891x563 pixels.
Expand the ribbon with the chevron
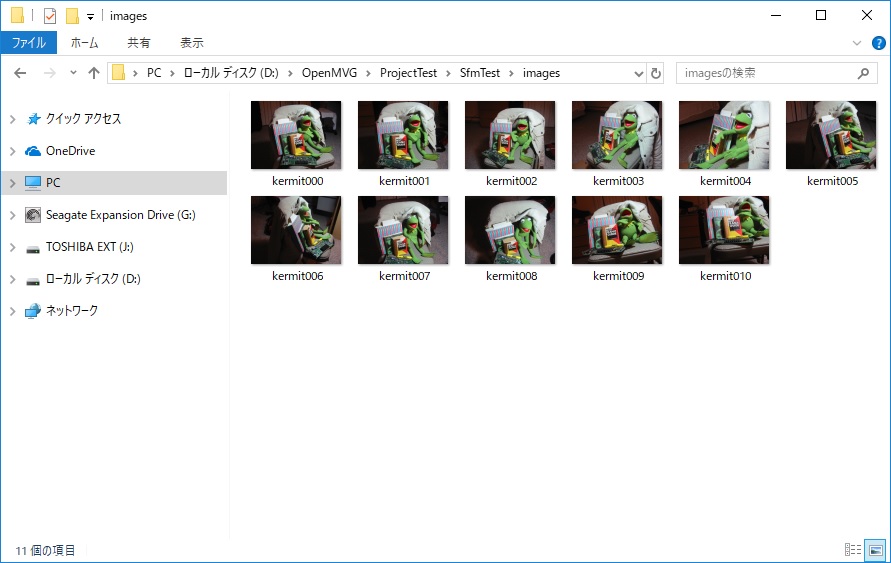click(857, 43)
